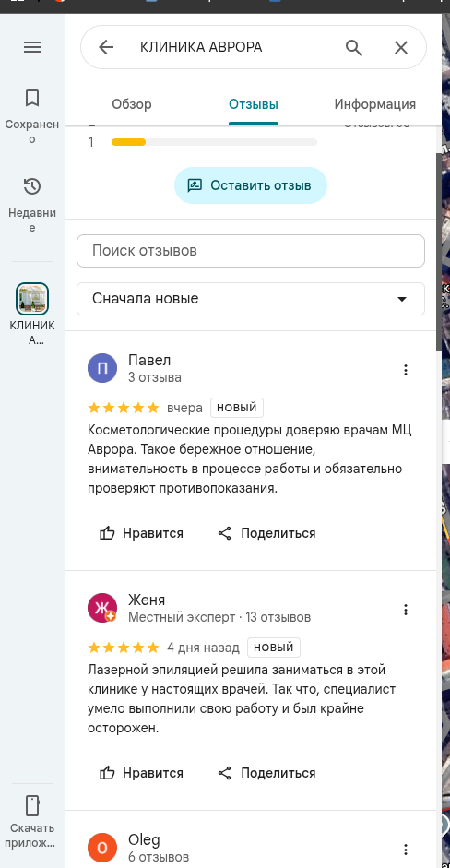Image resolution: width=450 pixels, height=868 pixels.
Task: Open Женя's profile avatar
Action: pos(102,608)
